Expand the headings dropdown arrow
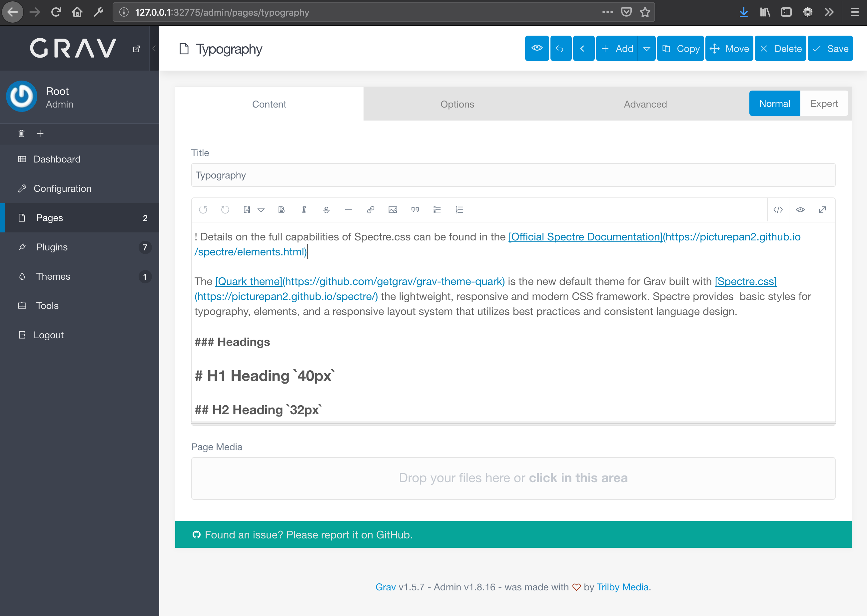Screen dimensions: 867x616 coord(261,210)
